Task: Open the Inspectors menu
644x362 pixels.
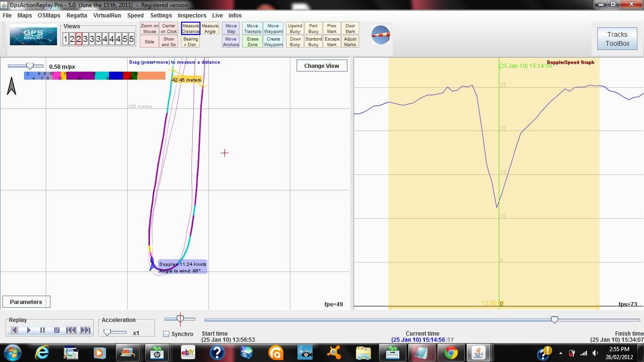Action: [192, 16]
